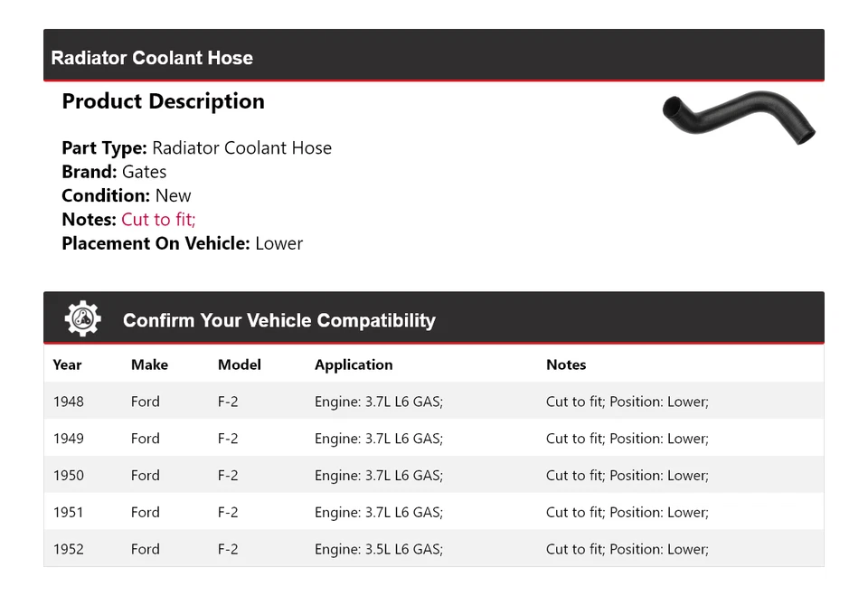Screen dimensions: 868x596
Task: Click the gear compatibility icon
Action: 83,319
